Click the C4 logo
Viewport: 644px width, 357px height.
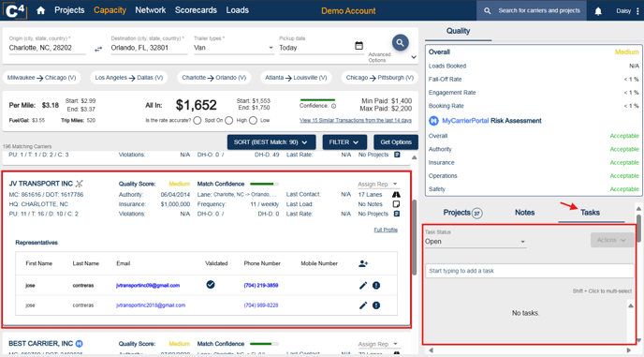15,10
